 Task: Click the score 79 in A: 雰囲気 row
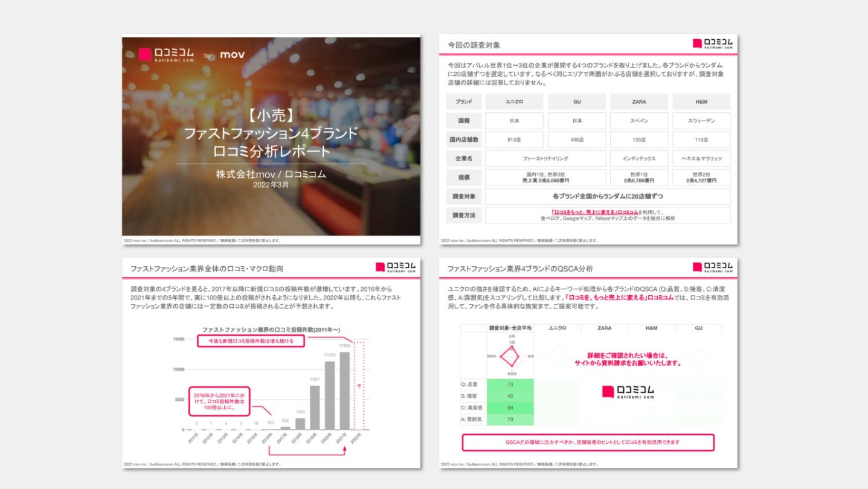pos(510,419)
